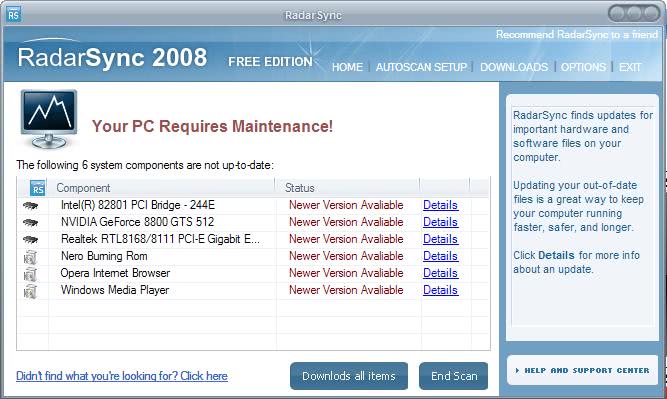Viewport: 667px width, 399px height.
Task: Open Details for Realtek RTL8168/8111
Action: pos(440,239)
